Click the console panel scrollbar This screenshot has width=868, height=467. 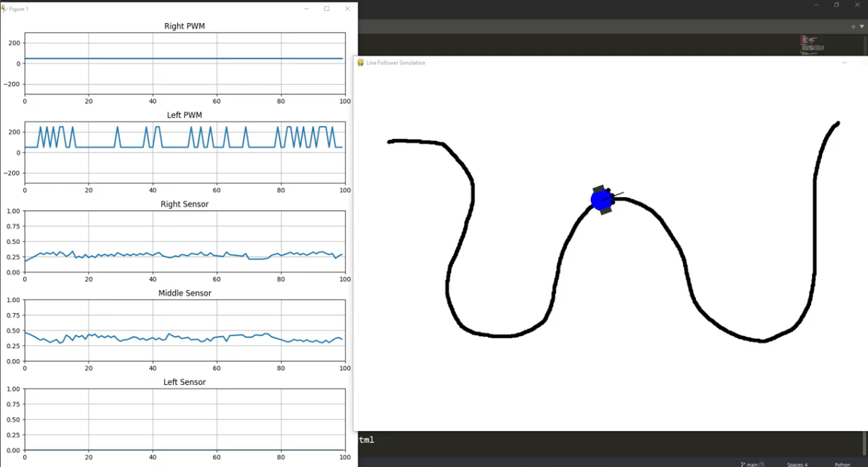click(864, 443)
